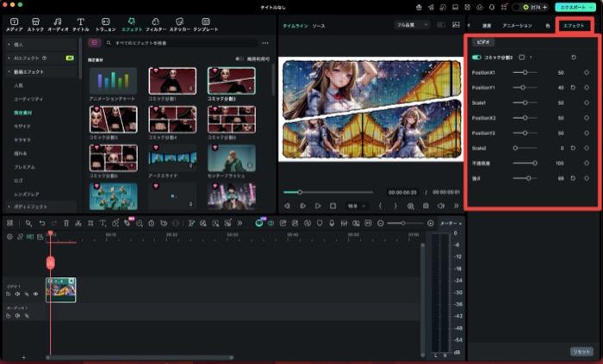Click the play button below preview
This screenshot has height=364, width=603.
(x=318, y=206)
